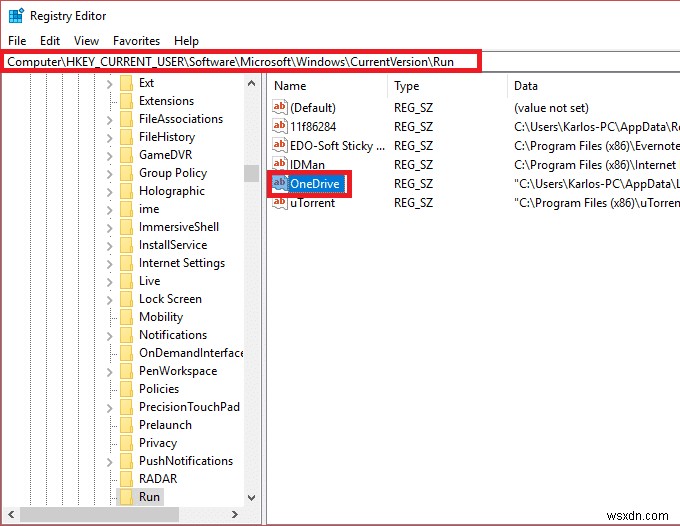
Task: Click REG_SZ type in OneDrive row
Action: pyautogui.click(x=413, y=184)
